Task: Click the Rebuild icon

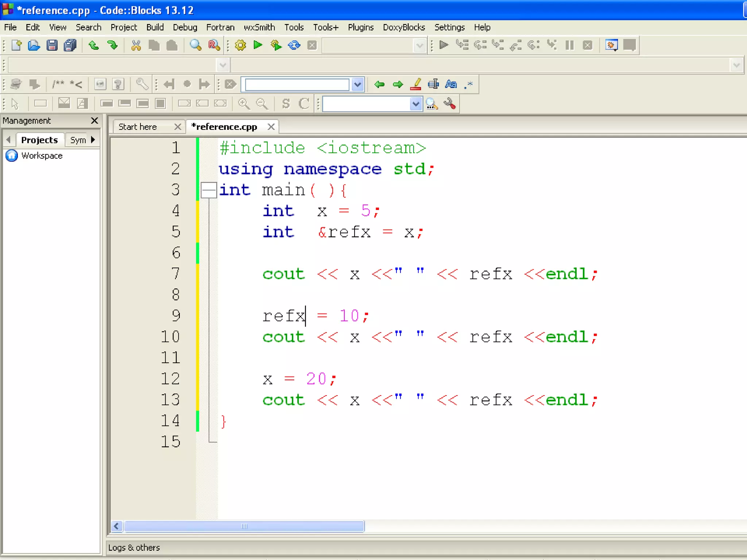Action: click(x=294, y=45)
